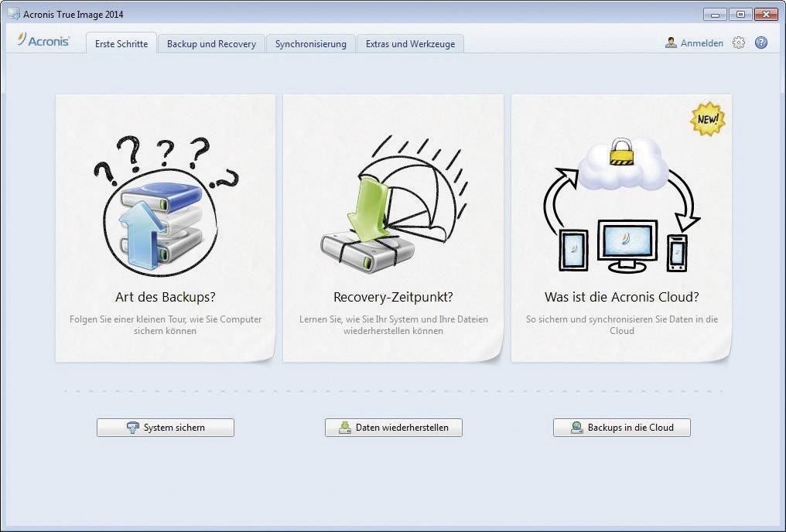The image size is (786, 532).
Task: Open help with the question mark icon
Action: (761, 43)
